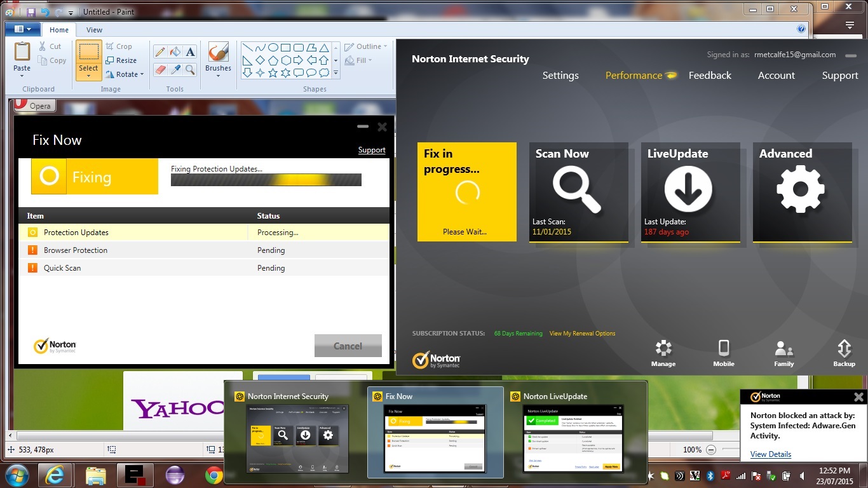Expand the Select dropdown arrow
868x488 pixels.
point(89,76)
